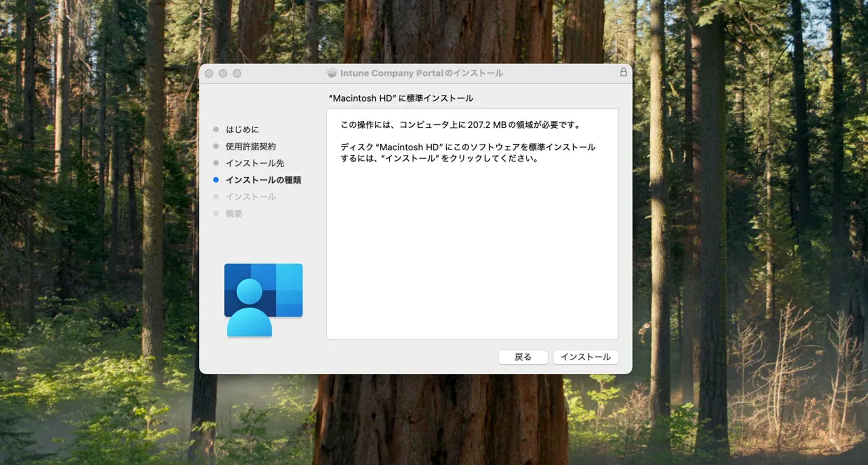868x465 pixels.
Task: Click the window title Intune Company Portalのインストール
Action: coord(421,73)
